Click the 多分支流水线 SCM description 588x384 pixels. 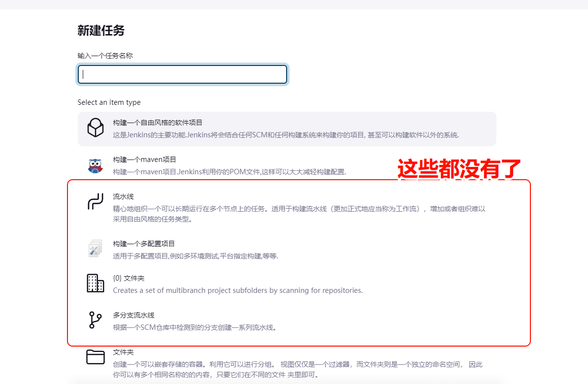pyautogui.click(x=195, y=327)
